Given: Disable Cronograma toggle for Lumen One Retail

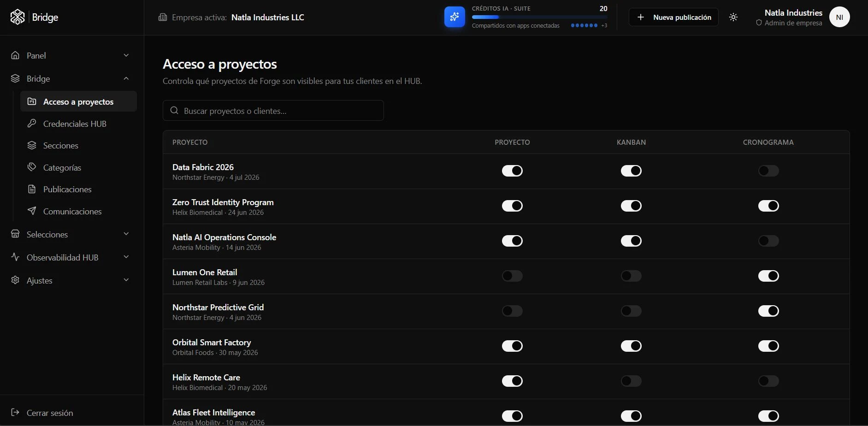Looking at the screenshot, I should 768,276.
